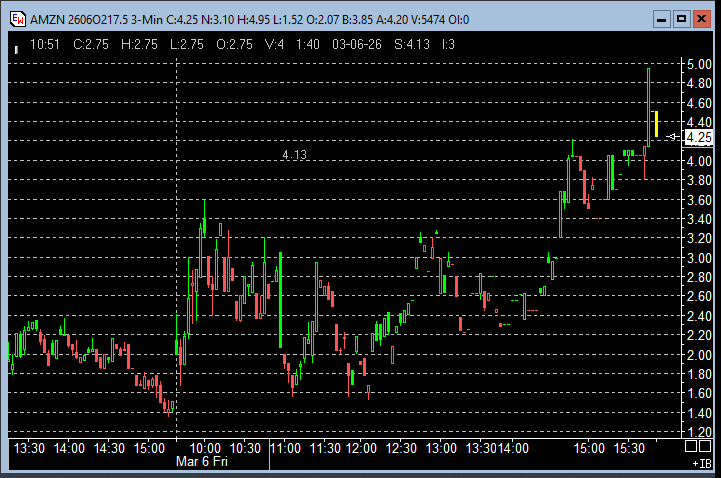This screenshot has height=478, width=721.
Task: Click the 5.00 level on price axis
Action: pos(698,64)
